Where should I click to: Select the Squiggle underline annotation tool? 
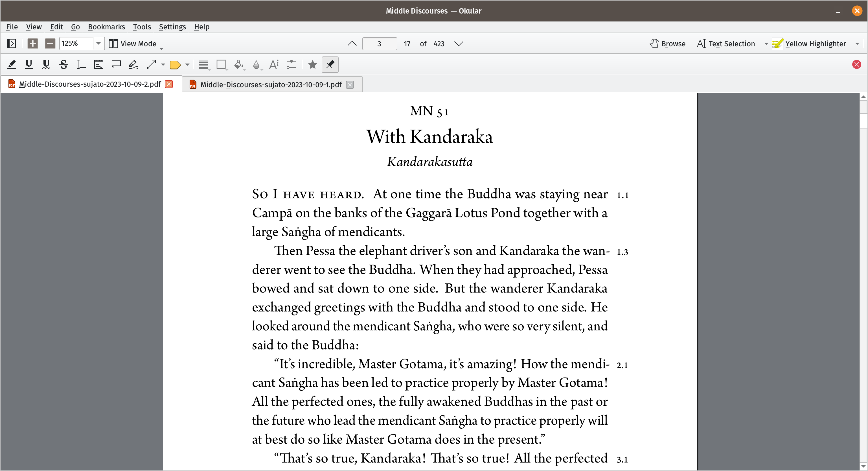click(46, 64)
